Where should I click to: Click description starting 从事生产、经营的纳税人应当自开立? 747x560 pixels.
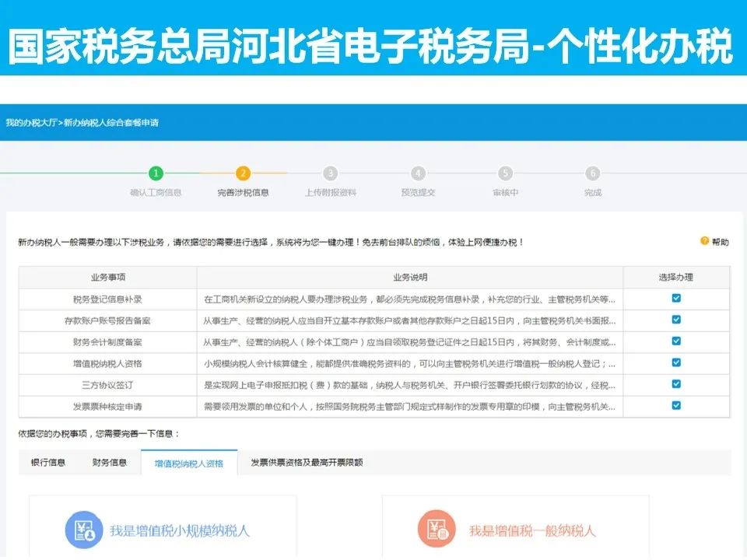point(410,320)
